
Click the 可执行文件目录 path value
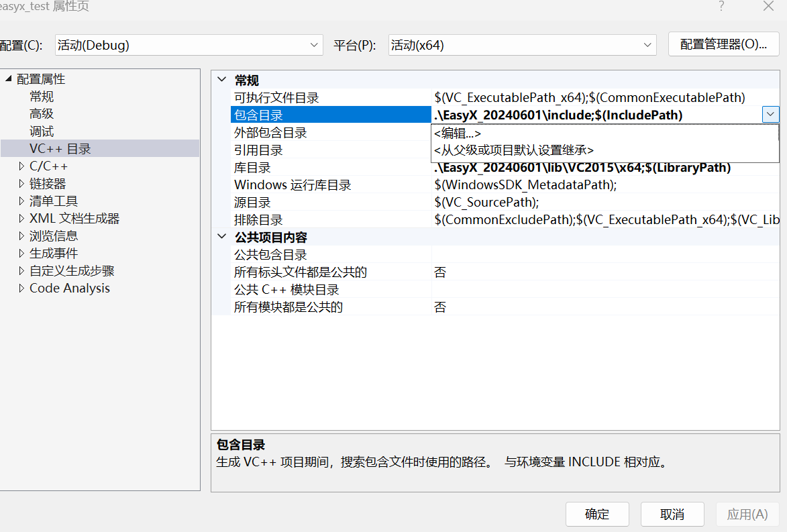[590, 97]
